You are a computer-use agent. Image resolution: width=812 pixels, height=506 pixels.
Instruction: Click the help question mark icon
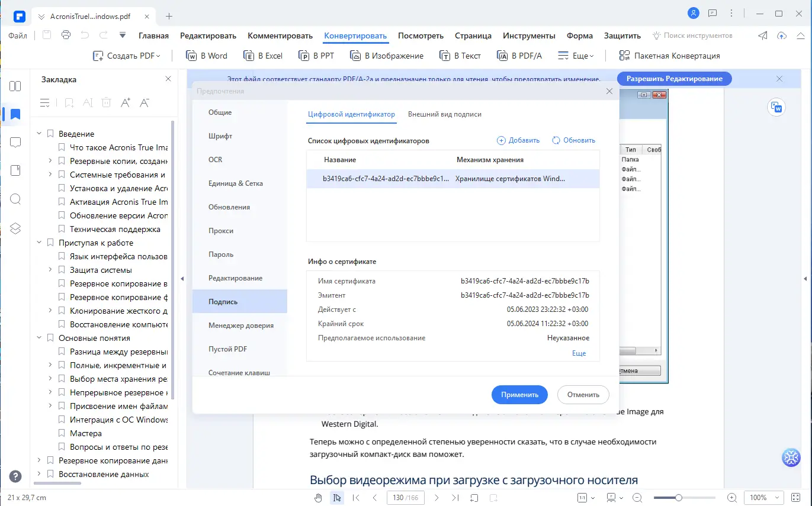[15, 476]
